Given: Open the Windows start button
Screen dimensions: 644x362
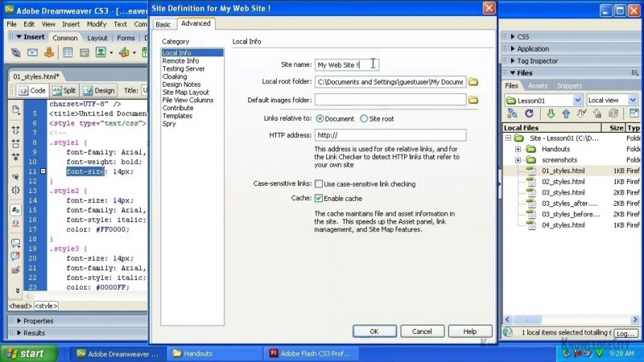Looking at the screenshot, I should (28, 353).
